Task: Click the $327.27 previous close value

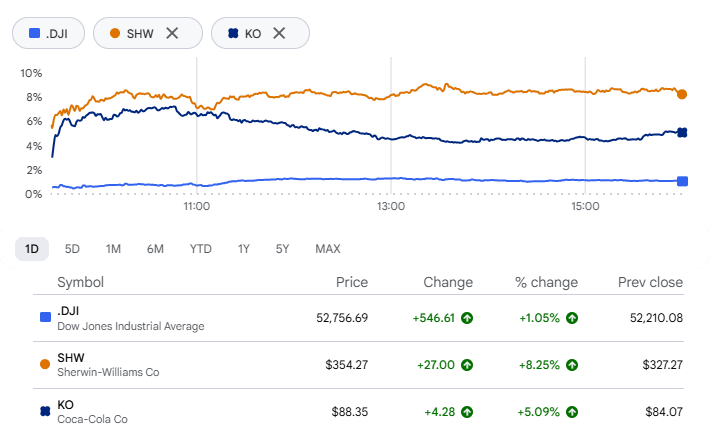Action: [663, 365]
